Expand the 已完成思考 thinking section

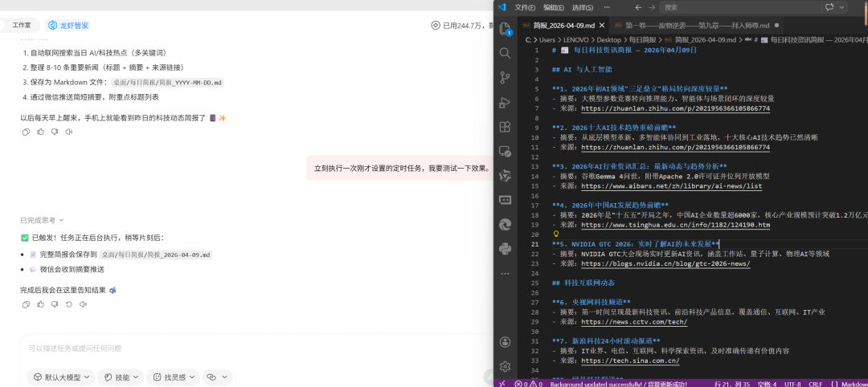(x=42, y=220)
